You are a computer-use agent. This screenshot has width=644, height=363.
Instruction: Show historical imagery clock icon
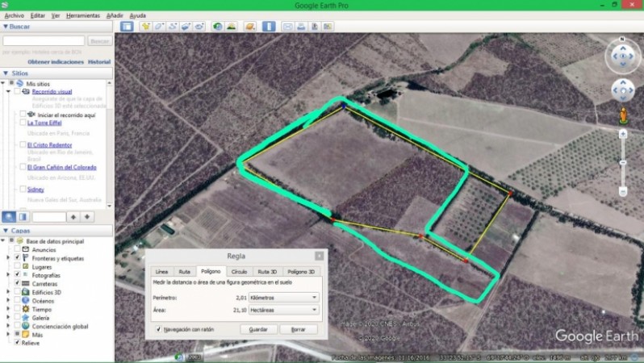pos(218,27)
